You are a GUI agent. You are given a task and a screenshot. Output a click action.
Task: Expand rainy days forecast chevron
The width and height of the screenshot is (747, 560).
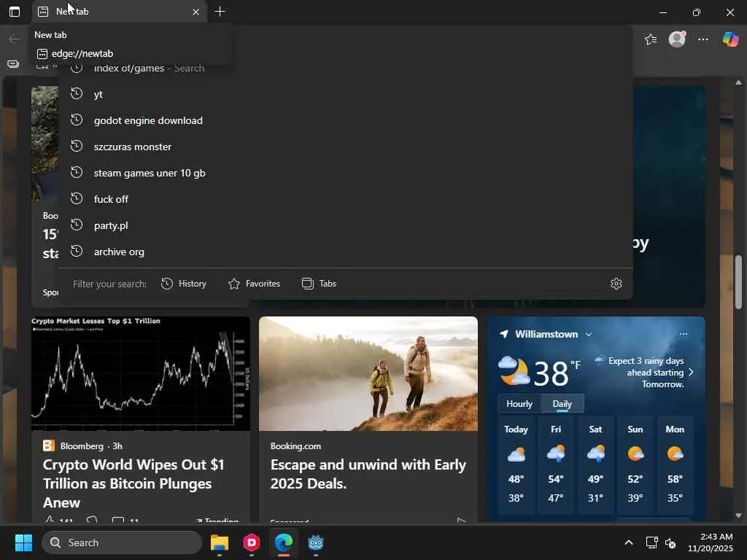692,372
